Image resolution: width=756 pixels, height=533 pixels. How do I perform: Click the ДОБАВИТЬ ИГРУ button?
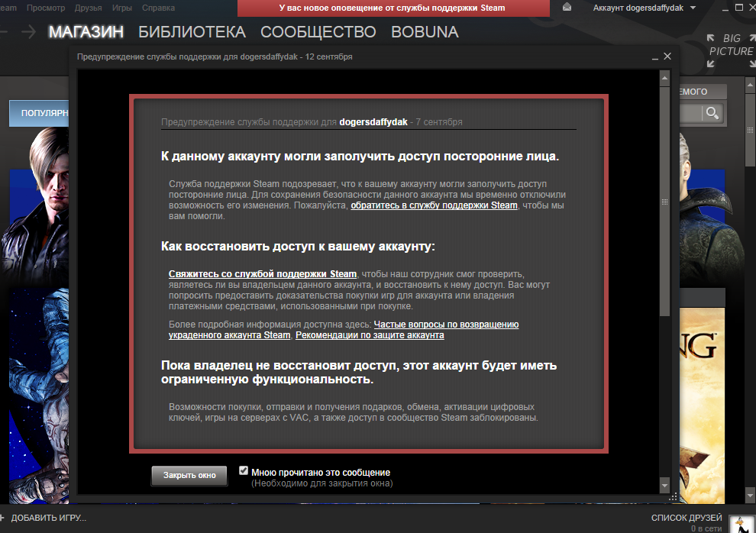pos(44,518)
